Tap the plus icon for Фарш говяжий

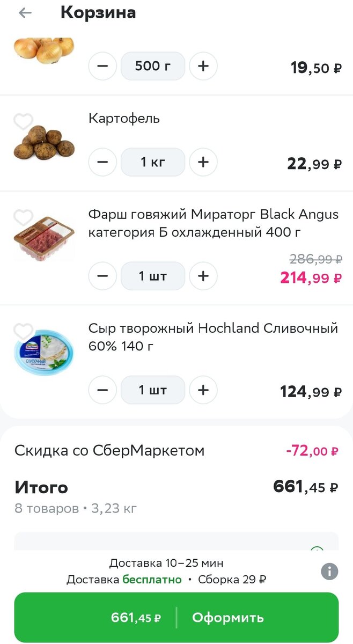[203, 276]
